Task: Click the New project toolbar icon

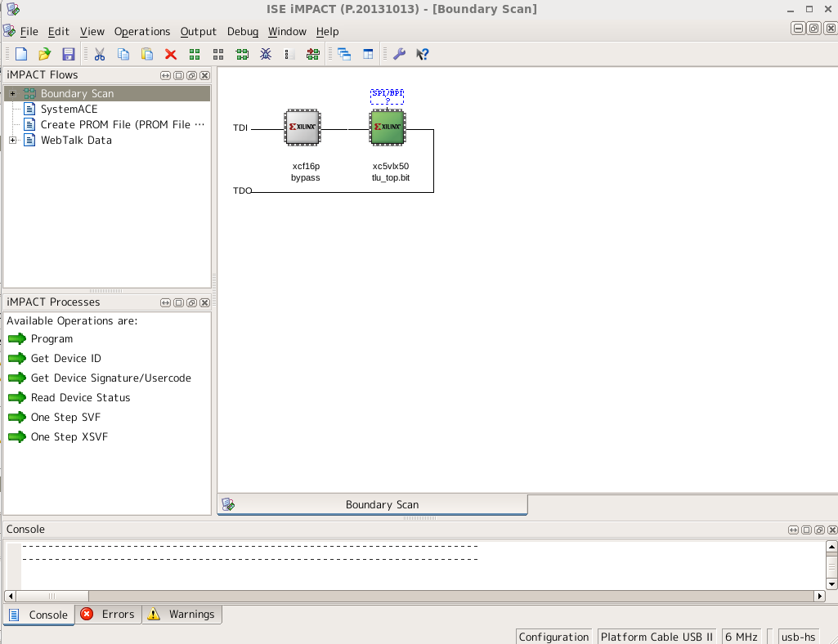Action: click(x=21, y=54)
